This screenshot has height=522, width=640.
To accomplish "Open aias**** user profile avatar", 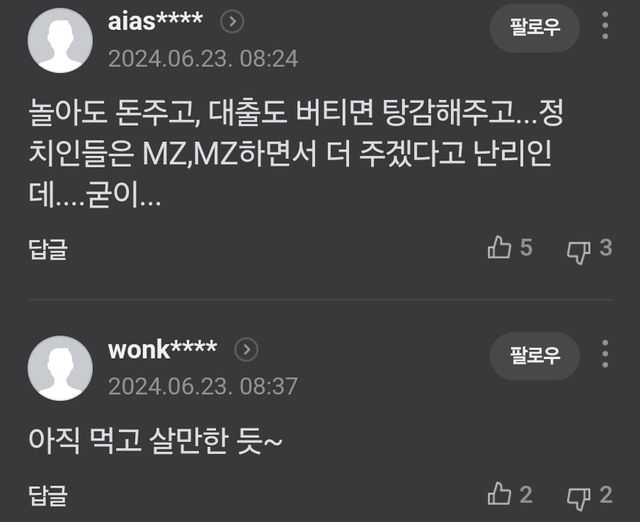I will pos(60,40).
